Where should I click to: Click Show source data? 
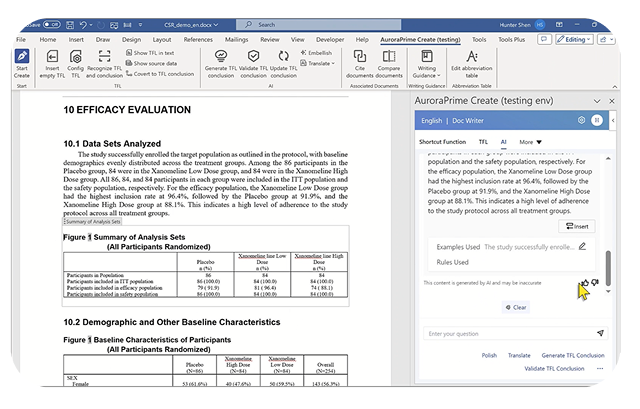pyautogui.click(x=151, y=63)
